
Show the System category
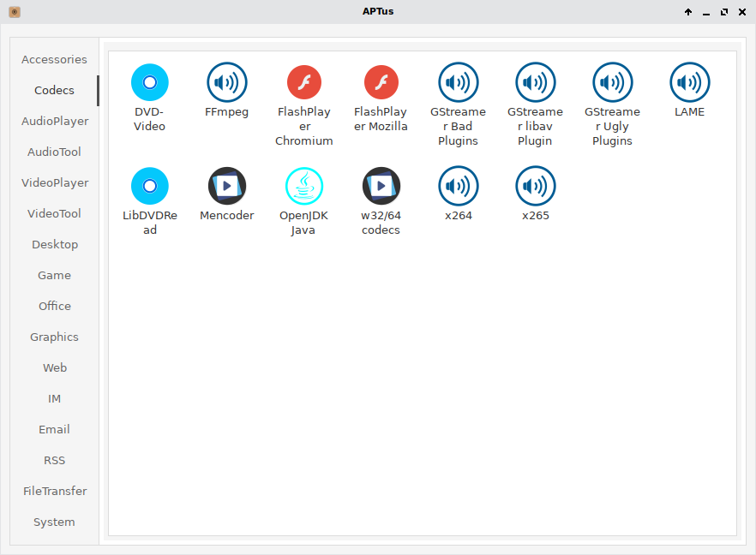55,522
